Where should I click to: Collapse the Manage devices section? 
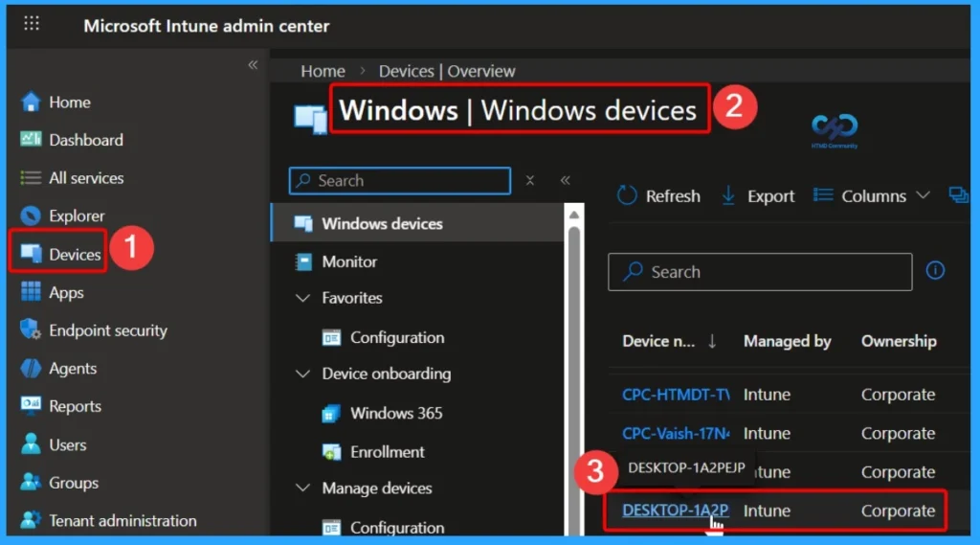pyautogui.click(x=302, y=488)
